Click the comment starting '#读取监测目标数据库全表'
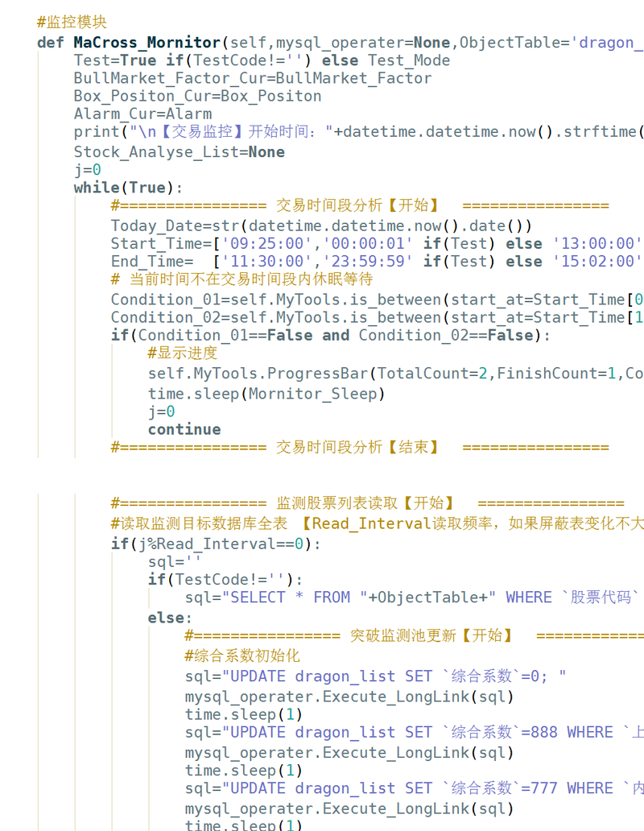The height and width of the screenshot is (831, 644). 377,523
